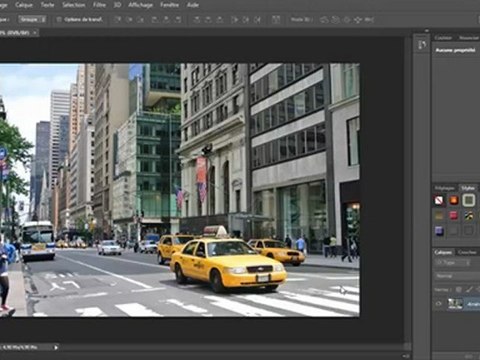The width and height of the screenshot is (480, 360).
Task: Click the align top edges icon
Action: coord(118,20)
